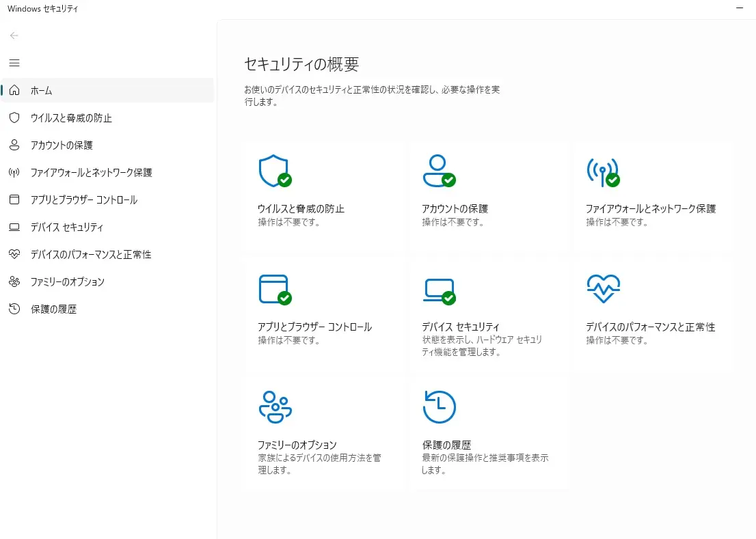Image resolution: width=756 pixels, height=539 pixels.
Task: Click the large laptop device security icon
Action: click(440, 292)
